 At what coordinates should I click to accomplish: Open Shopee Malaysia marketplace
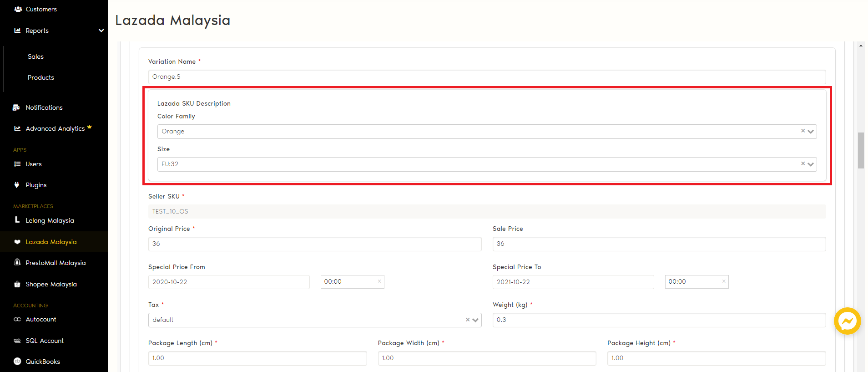pyautogui.click(x=51, y=284)
